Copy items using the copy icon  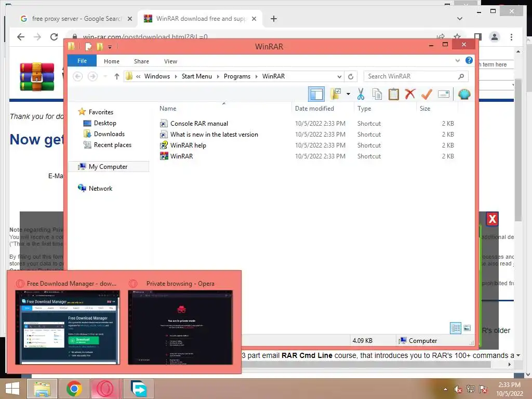377,94
